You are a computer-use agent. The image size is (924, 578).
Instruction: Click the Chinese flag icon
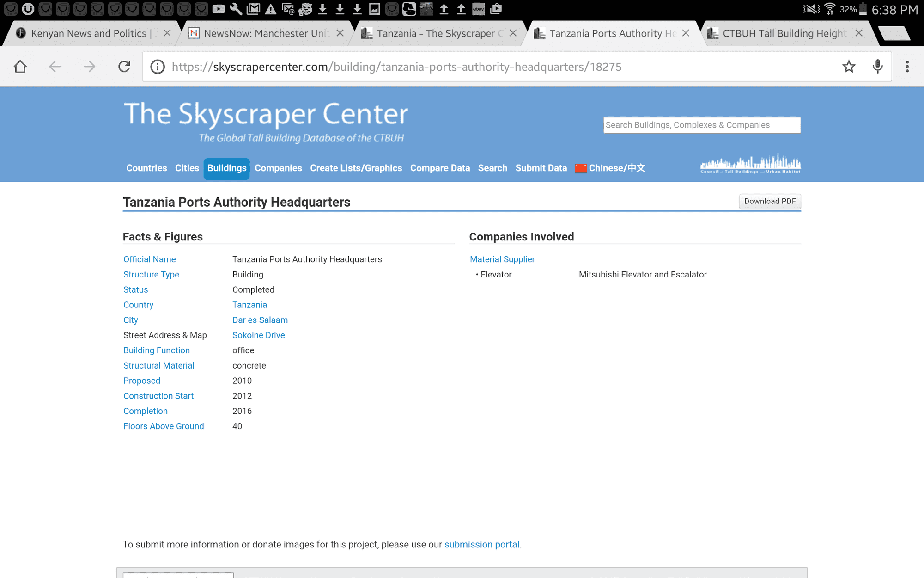581,168
